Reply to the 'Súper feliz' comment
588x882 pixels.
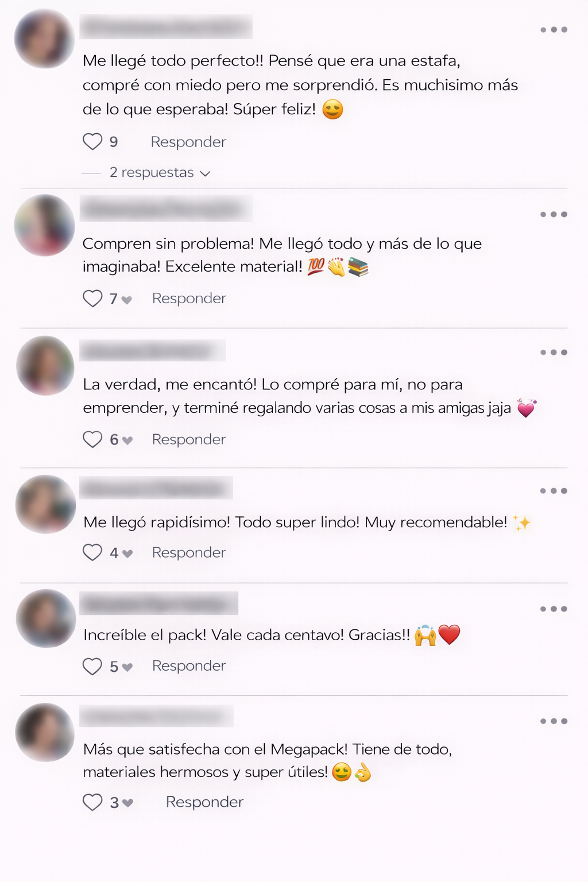coord(188,142)
